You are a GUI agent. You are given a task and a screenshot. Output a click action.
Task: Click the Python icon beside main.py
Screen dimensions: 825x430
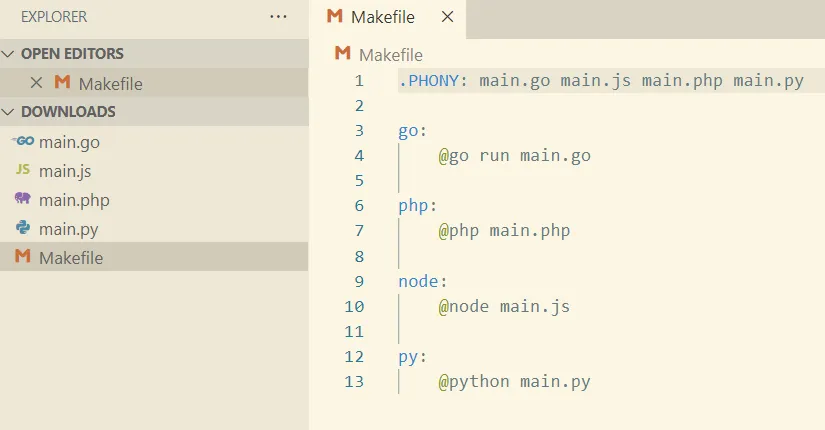tap(22, 229)
